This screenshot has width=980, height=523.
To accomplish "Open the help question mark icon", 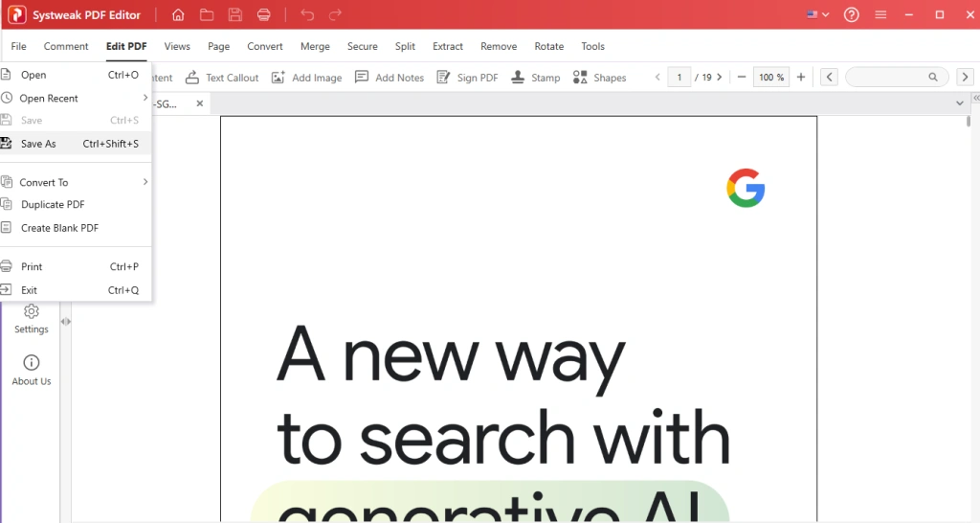I will [851, 15].
